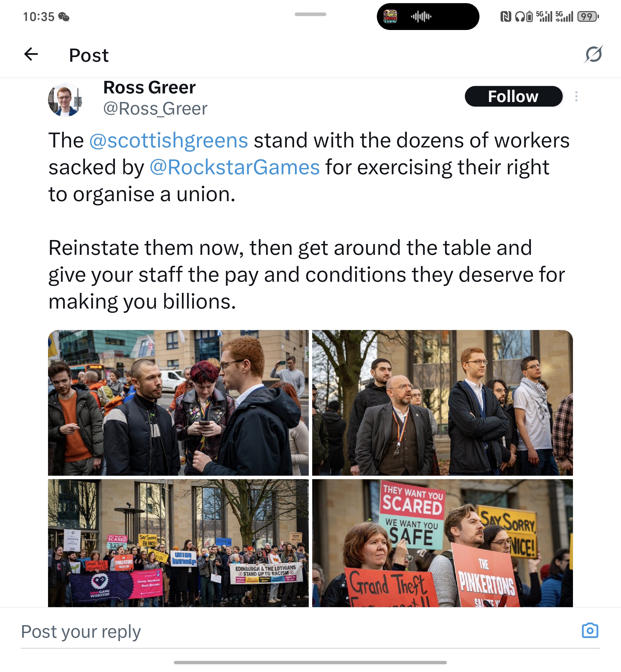Open the @RockstarGames mention

(x=234, y=167)
